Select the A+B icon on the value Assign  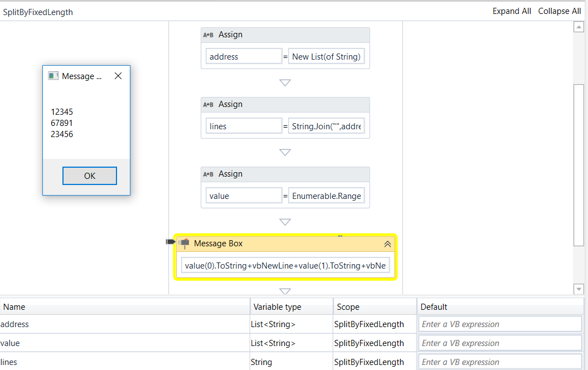[208, 173]
